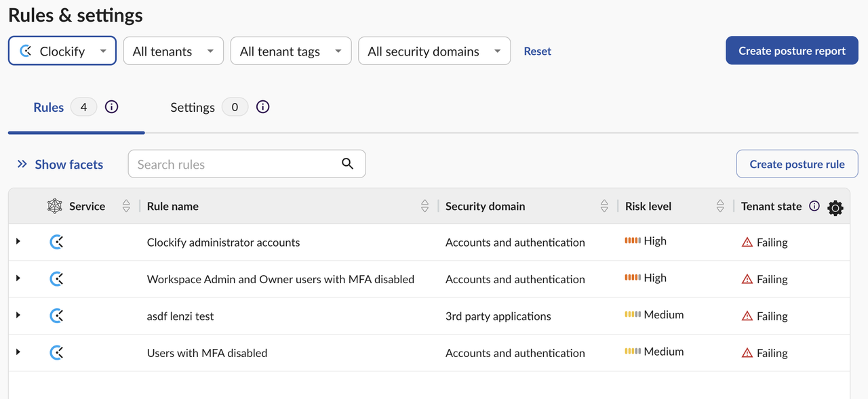The height and width of the screenshot is (399, 868).
Task: Select the Rules tab
Action: pos(49,107)
